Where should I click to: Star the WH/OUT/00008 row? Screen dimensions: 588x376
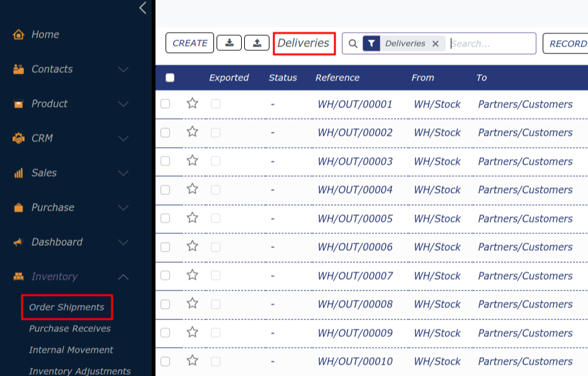pyautogui.click(x=193, y=303)
